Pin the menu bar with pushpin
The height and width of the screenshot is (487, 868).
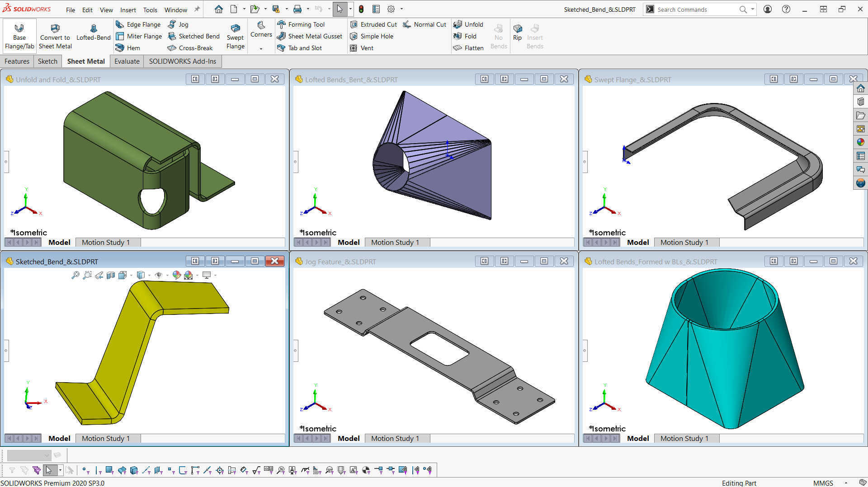pos(197,9)
